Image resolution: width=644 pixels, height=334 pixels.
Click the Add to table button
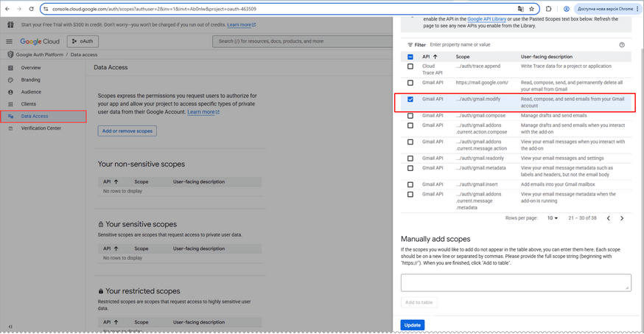(x=419, y=302)
